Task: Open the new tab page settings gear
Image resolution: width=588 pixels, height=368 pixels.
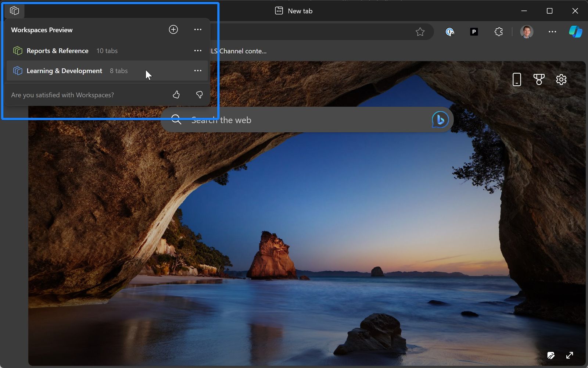Action: coord(561,79)
